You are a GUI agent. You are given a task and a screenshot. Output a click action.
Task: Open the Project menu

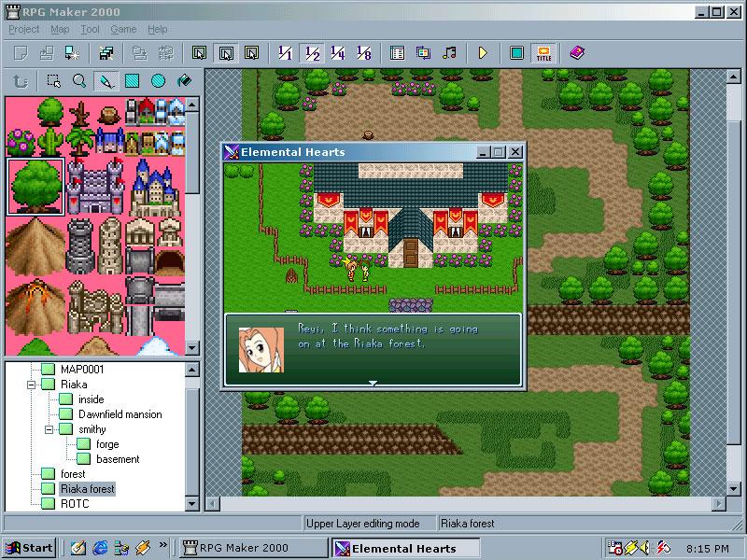24,29
